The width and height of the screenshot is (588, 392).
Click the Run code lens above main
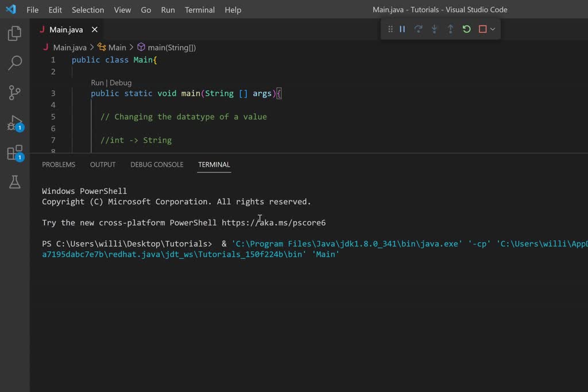point(97,83)
